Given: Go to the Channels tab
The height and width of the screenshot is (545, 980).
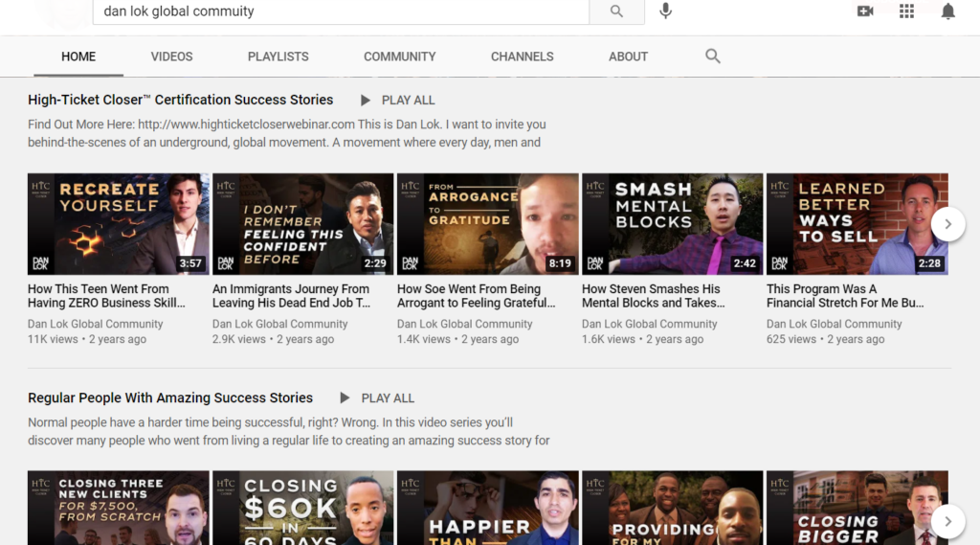Looking at the screenshot, I should click(x=522, y=57).
